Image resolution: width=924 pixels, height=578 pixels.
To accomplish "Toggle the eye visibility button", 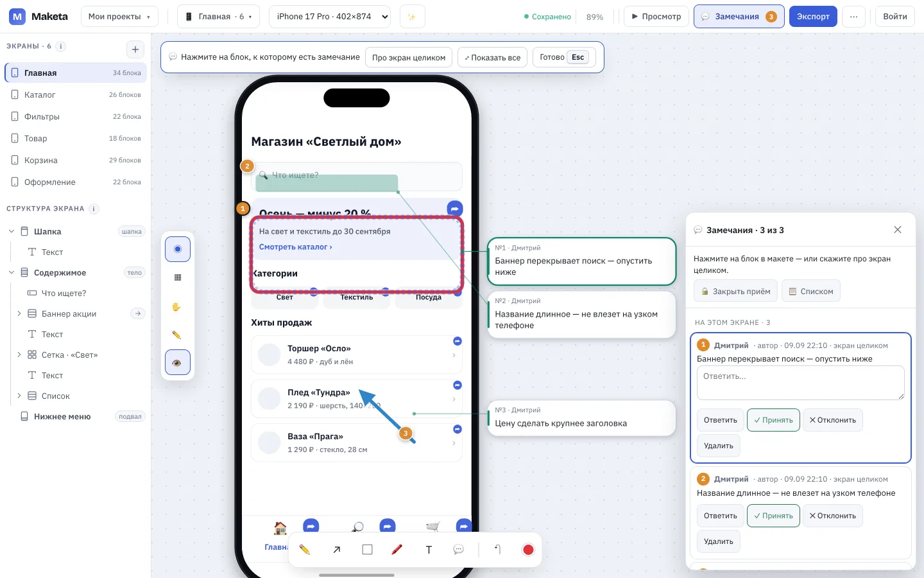I will tap(178, 363).
